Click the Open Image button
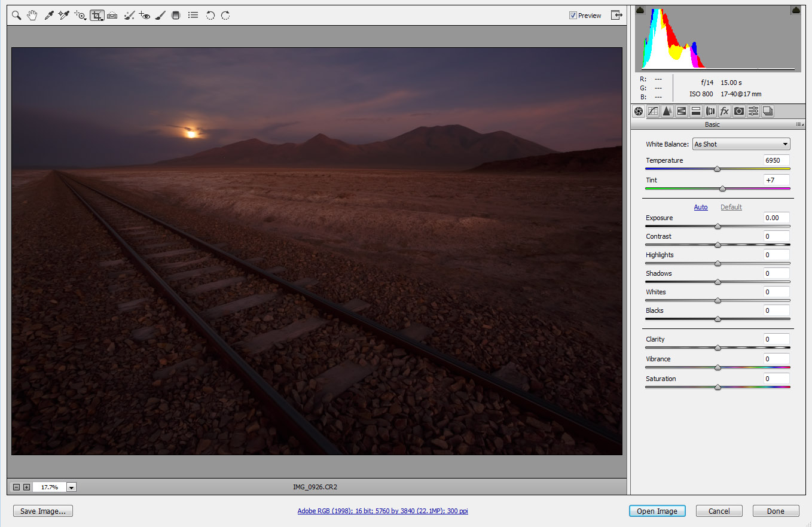The image size is (812, 527). [x=657, y=511]
